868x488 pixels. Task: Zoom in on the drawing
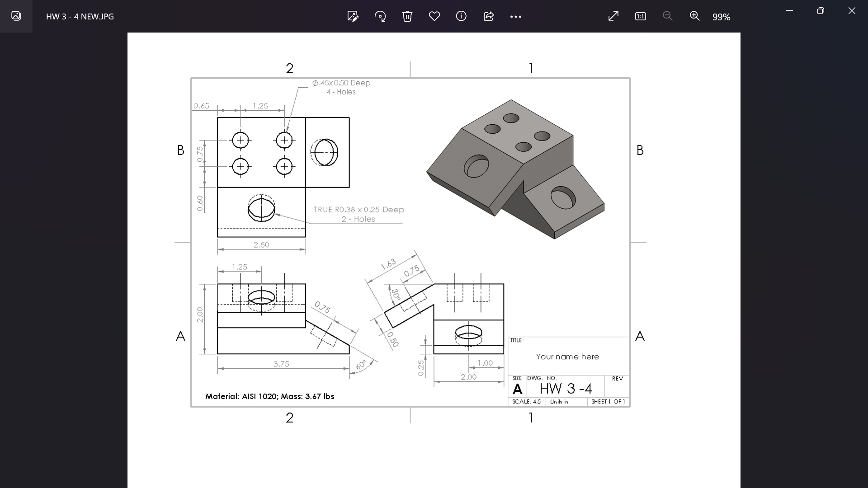pos(695,16)
